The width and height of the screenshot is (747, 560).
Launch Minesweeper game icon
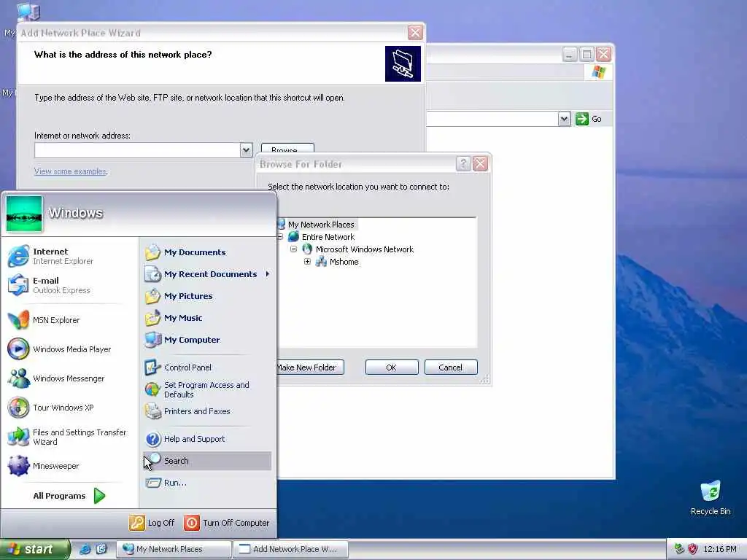click(18, 466)
